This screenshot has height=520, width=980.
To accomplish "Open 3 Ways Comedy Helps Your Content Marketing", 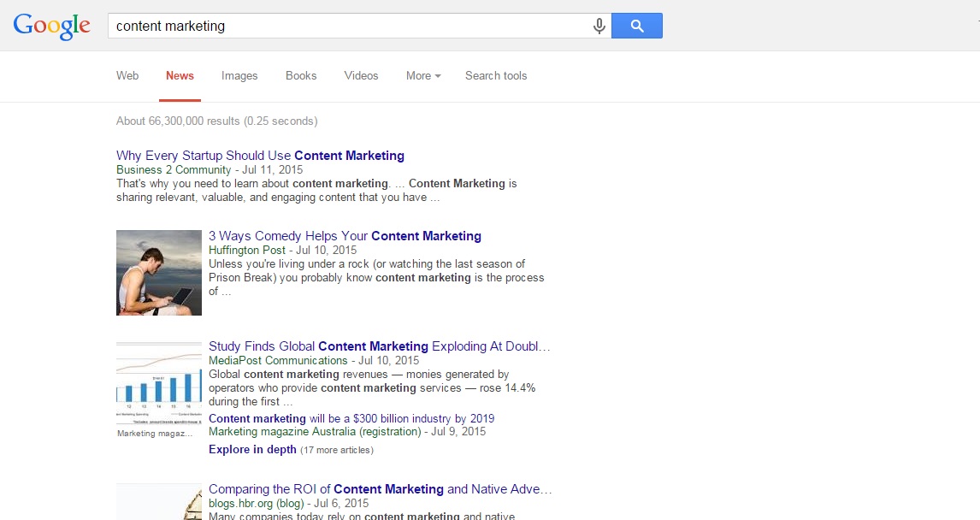I will click(x=345, y=236).
